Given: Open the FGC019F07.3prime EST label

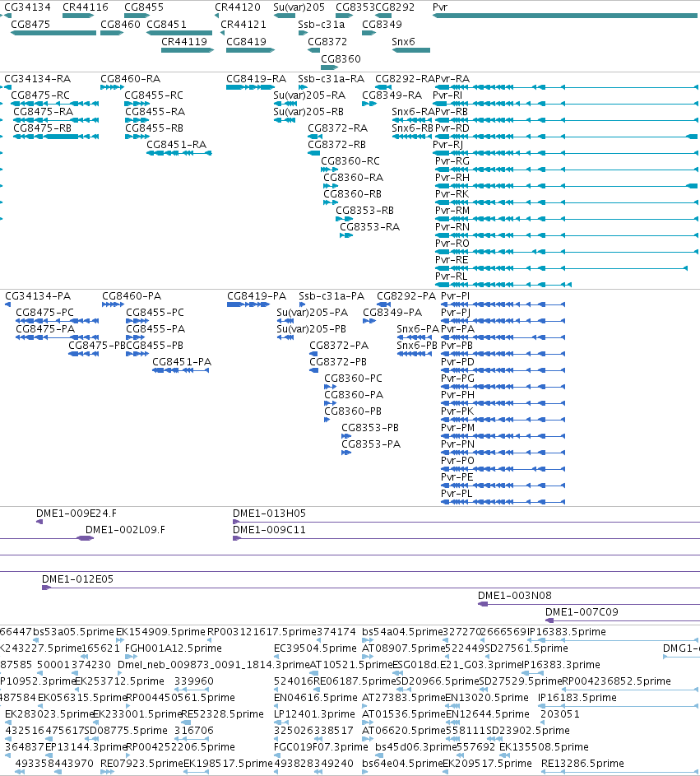Looking at the screenshot, I should click(321, 747).
